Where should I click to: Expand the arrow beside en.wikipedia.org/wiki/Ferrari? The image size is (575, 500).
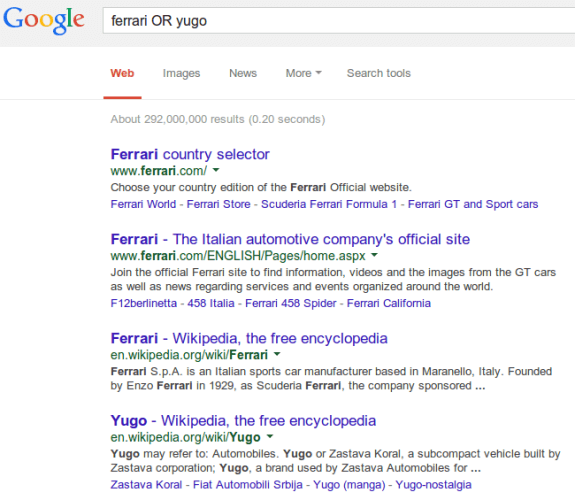pyautogui.click(x=277, y=354)
